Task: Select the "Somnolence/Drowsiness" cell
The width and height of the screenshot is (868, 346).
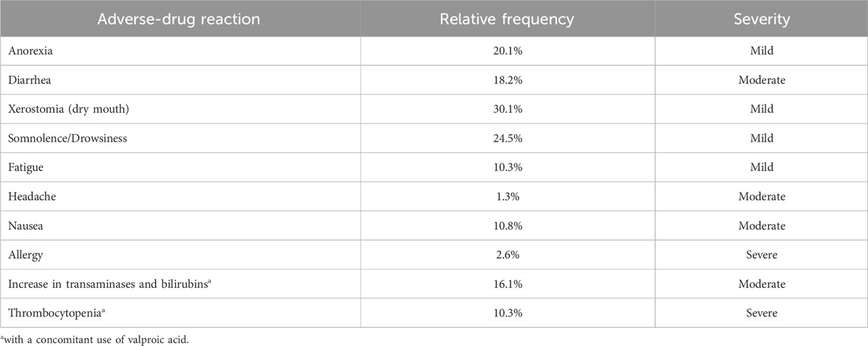Action: click(x=66, y=139)
